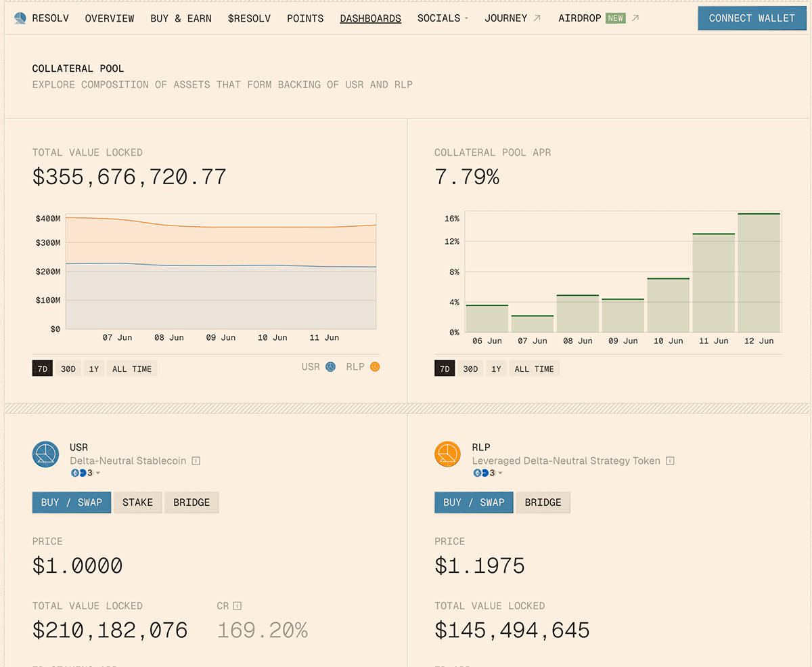Click the 08 Jun APR bar
The image size is (812, 667).
coord(578,314)
